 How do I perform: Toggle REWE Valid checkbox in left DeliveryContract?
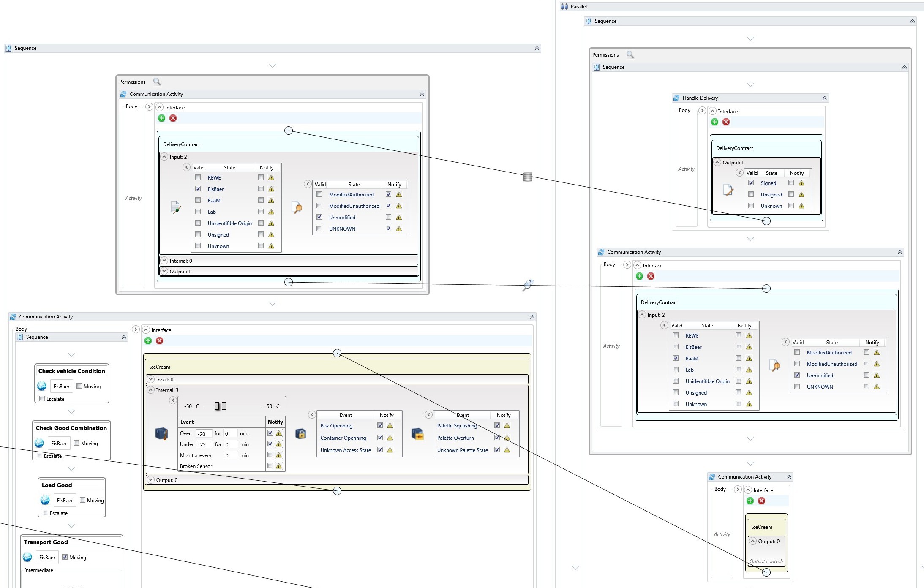tap(198, 177)
